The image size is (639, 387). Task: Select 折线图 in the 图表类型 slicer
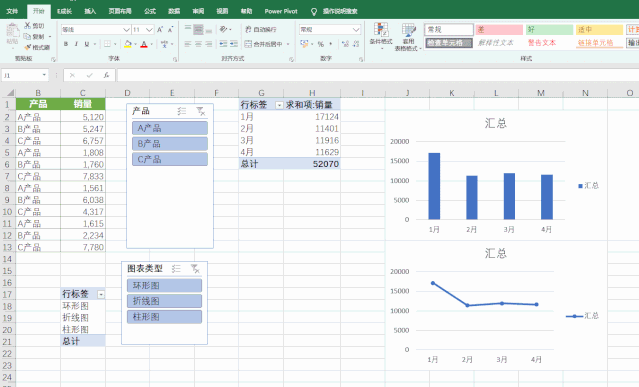[x=164, y=301]
